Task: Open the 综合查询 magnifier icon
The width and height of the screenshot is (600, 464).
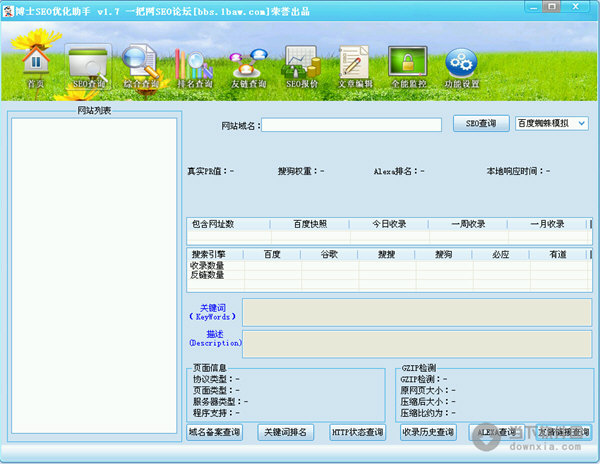Action: pos(141,67)
